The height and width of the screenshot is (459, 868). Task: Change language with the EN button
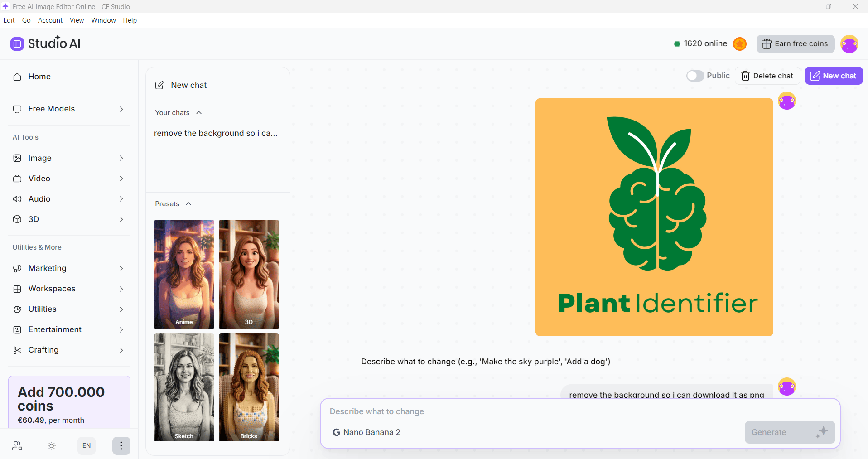[x=87, y=446]
